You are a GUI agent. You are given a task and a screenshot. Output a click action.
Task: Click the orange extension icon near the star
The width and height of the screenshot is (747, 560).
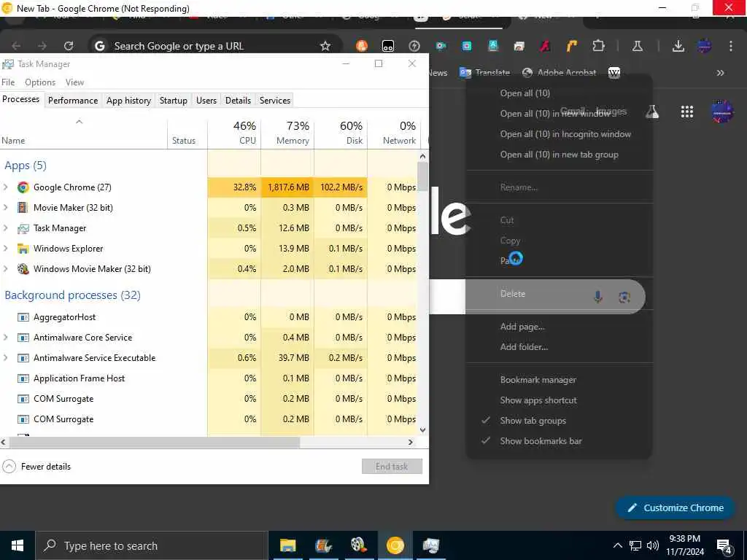click(362, 46)
